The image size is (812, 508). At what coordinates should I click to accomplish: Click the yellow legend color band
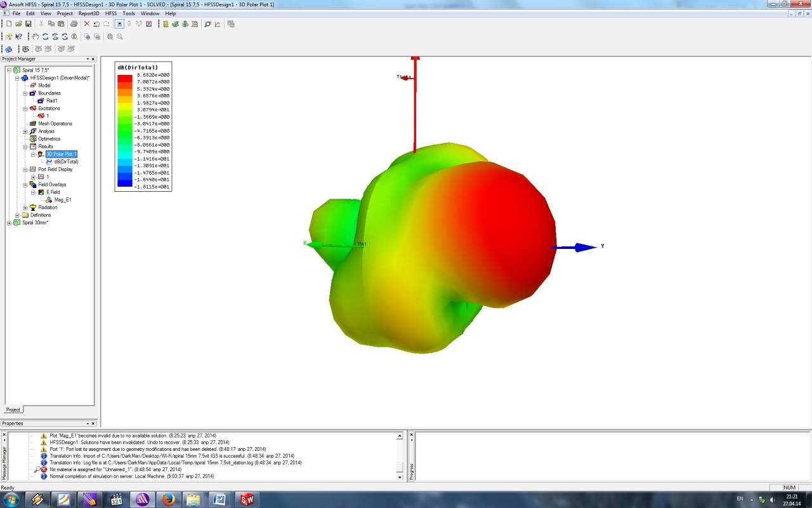[x=125, y=106]
